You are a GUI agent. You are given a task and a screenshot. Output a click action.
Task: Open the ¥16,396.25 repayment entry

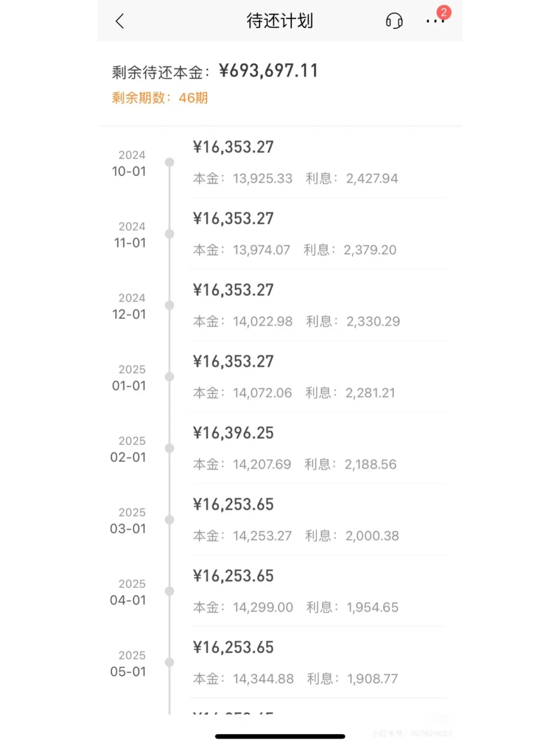[x=233, y=433]
